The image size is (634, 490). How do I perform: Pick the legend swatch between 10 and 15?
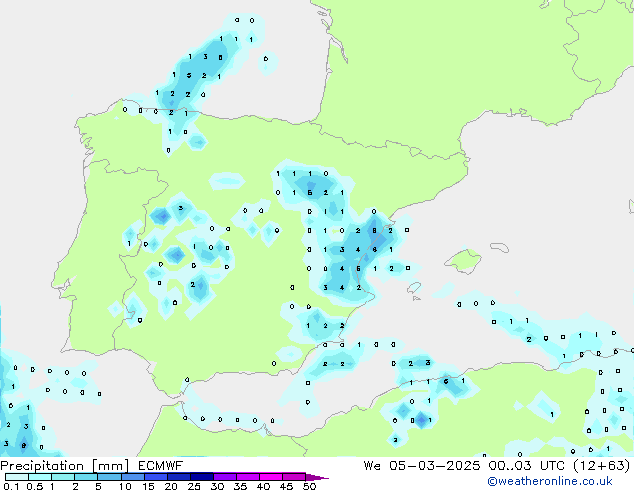click(133, 477)
